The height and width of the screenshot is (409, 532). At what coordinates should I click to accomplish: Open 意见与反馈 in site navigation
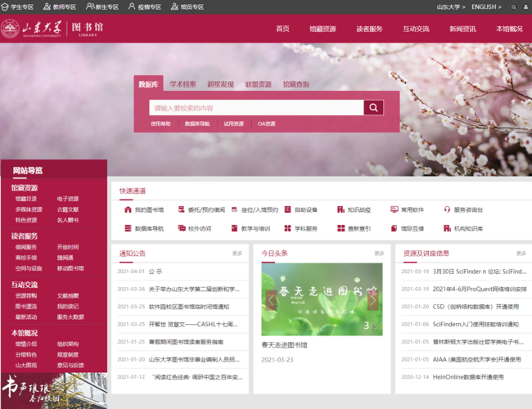(70, 366)
